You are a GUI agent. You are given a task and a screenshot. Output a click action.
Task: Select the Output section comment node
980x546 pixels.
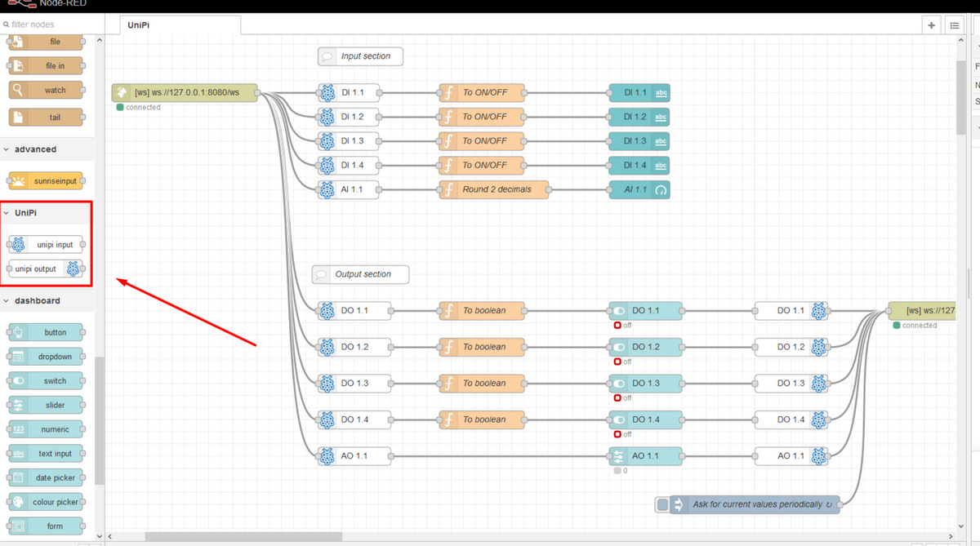coord(360,274)
